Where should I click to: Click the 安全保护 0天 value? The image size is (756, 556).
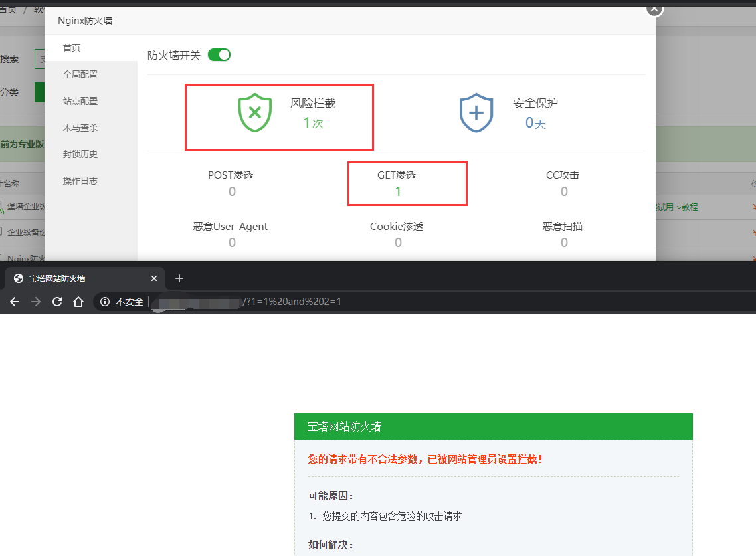click(535, 123)
